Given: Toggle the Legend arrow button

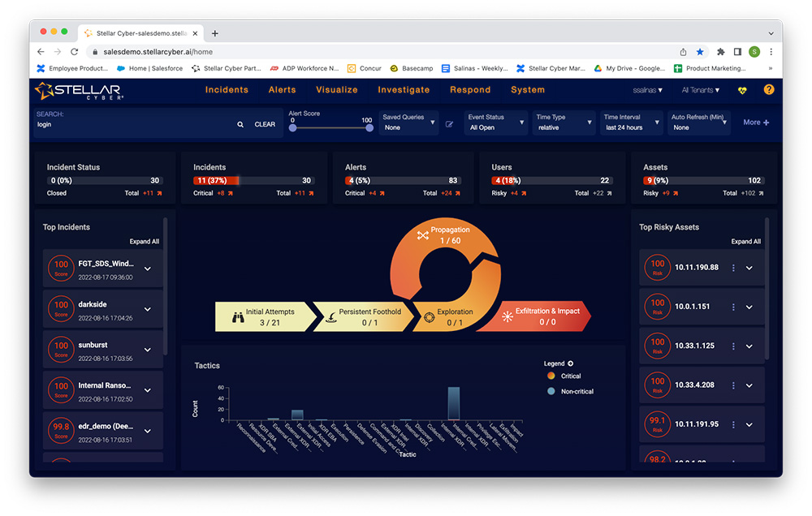Looking at the screenshot, I should coord(570,363).
